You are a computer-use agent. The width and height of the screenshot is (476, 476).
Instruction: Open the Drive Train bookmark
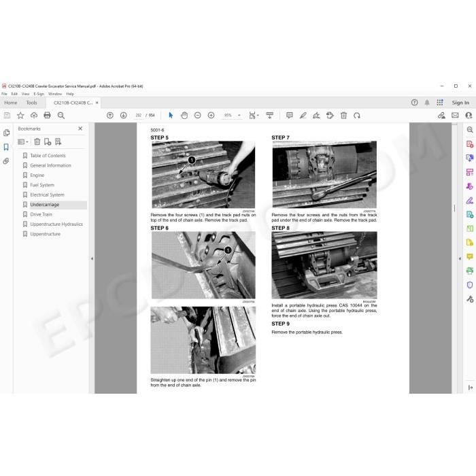pos(41,214)
